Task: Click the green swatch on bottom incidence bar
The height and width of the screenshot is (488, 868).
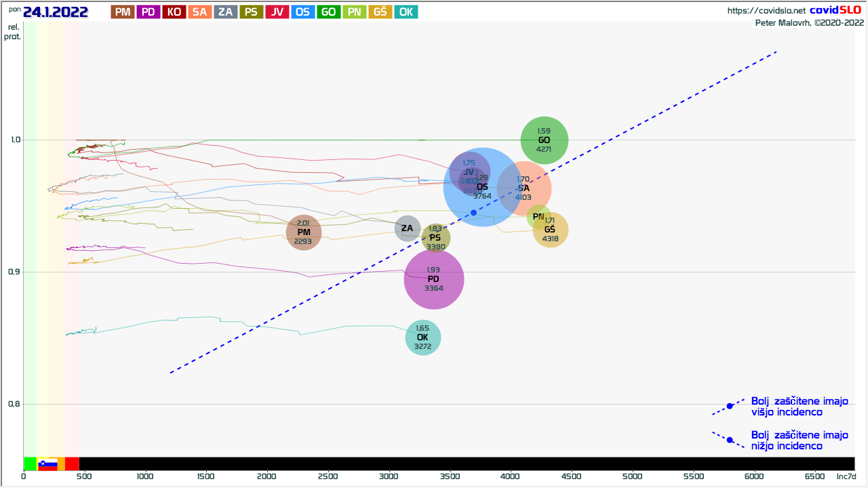Action: (x=30, y=464)
